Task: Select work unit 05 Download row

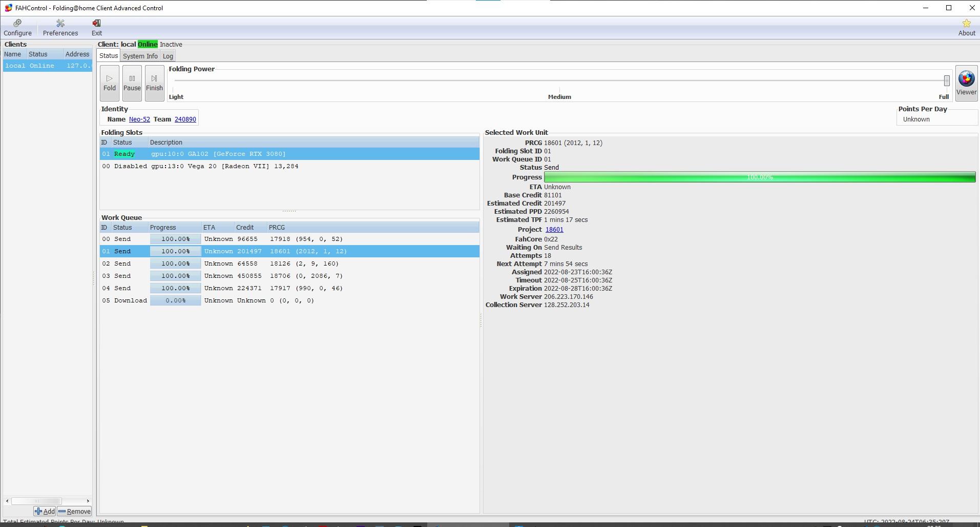Action: [289, 300]
